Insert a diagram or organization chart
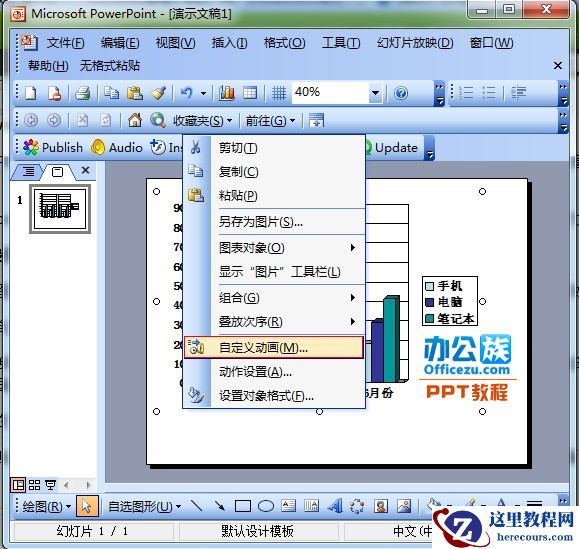Image resolution: width=579 pixels, height=549 pixels. click(x=357, y=506)
